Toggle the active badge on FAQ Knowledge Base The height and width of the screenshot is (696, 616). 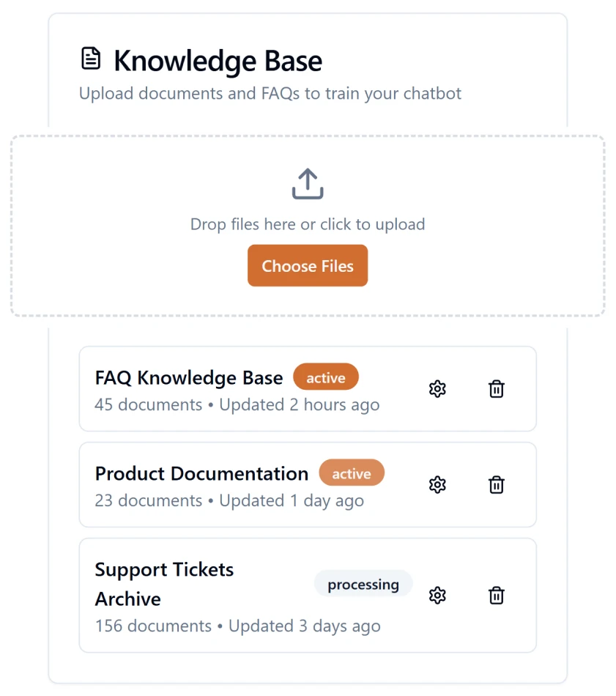[x=326, y=377]
